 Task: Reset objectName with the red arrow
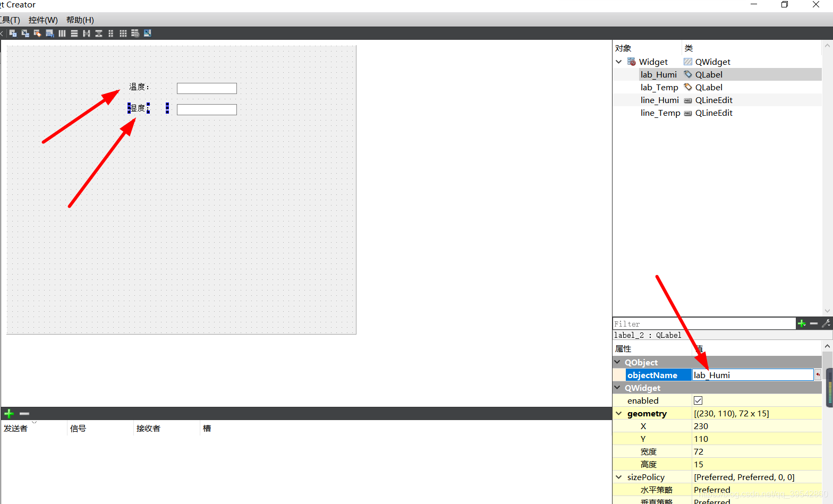818,375
